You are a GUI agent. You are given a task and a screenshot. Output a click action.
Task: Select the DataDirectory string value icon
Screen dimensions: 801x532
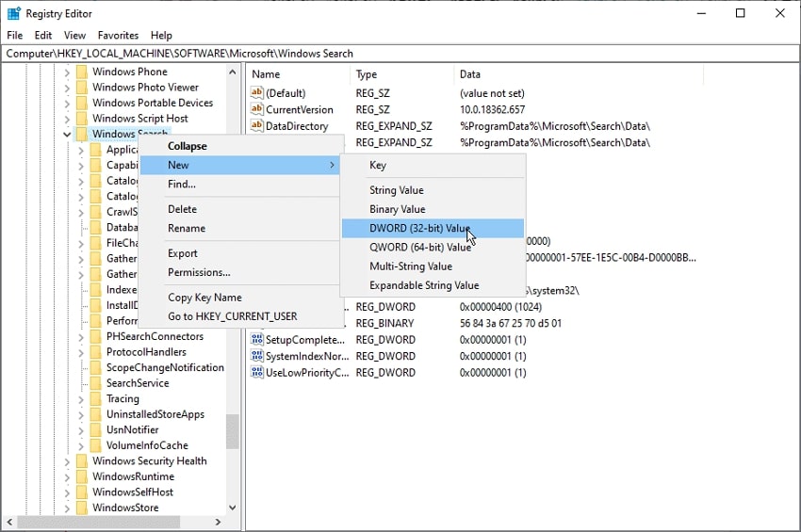(x=257, y=125)
